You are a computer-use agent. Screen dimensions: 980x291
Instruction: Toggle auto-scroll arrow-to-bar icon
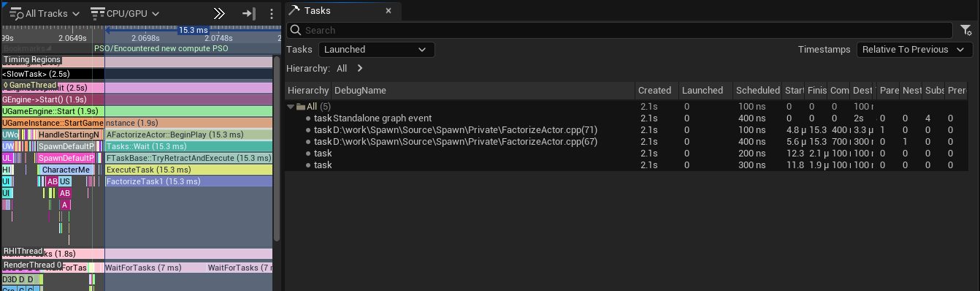pos(248,14)
